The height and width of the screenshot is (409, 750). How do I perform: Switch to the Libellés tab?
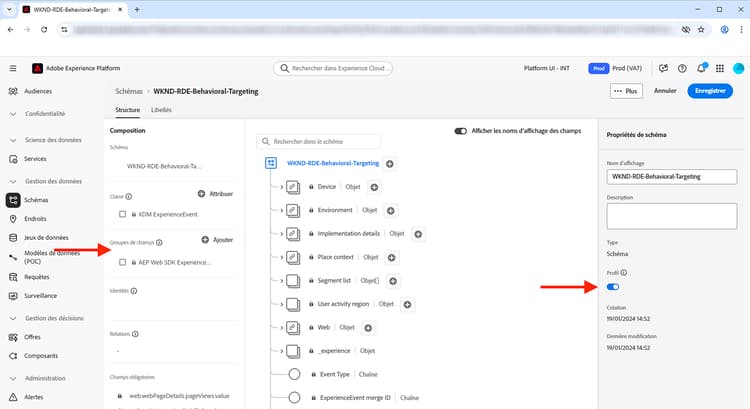tap(161, 110)
